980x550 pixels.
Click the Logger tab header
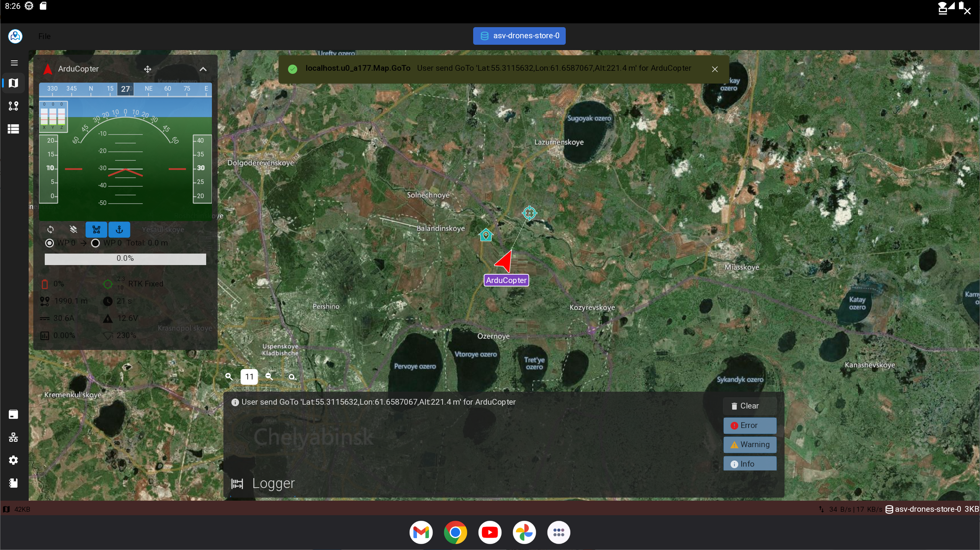coord(263,484)
